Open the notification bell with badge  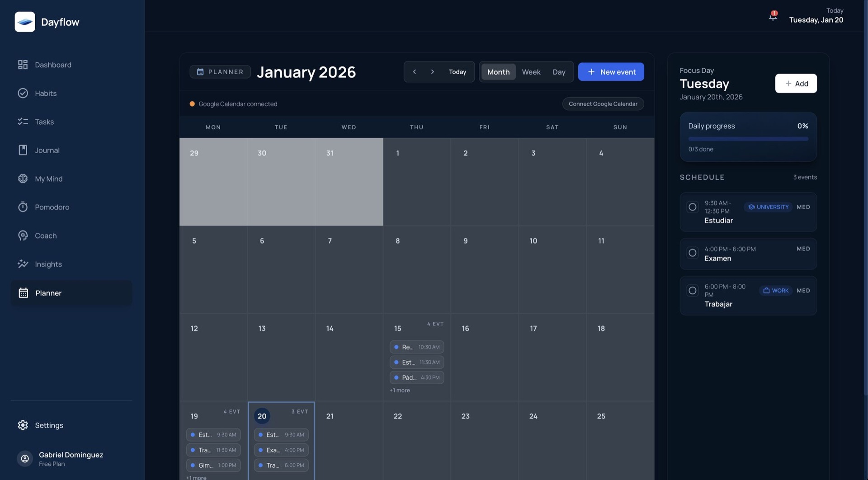pos(773,16)
